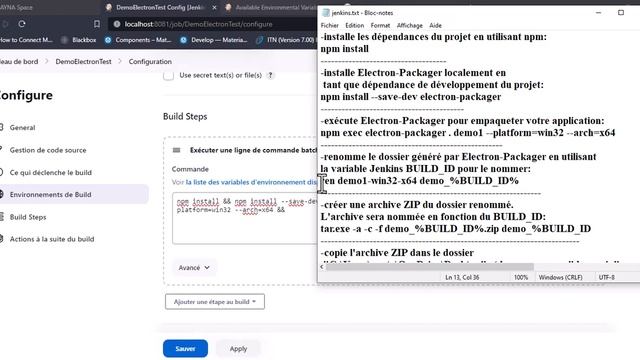The image size is (640, 360).
Task: Open the Blackbox bookmark
Action: point(79,40)
